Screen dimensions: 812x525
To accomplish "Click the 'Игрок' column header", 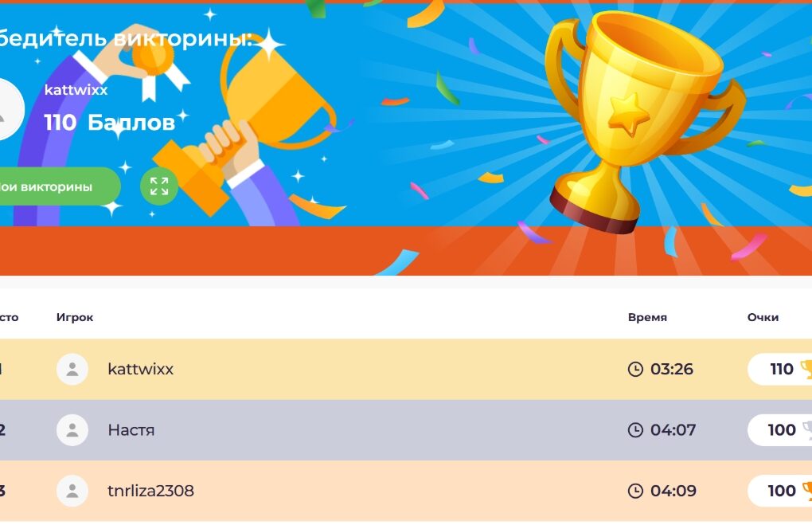I will [75, 317].
